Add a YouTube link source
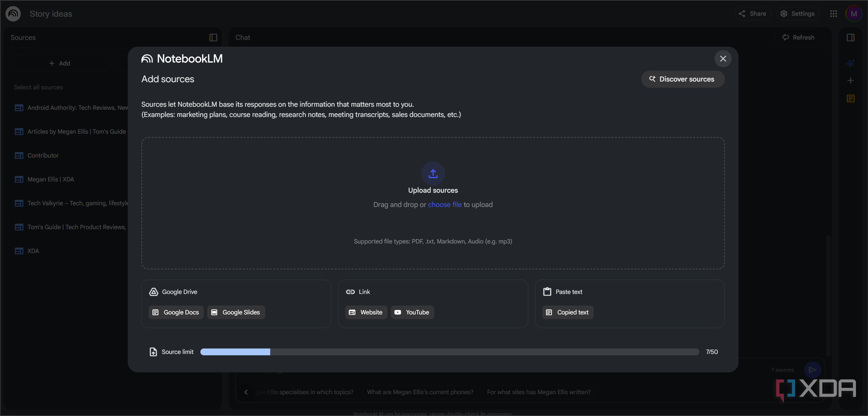This screenshot has height=416, width=868. pyautogui.click(x=412, y=312)
